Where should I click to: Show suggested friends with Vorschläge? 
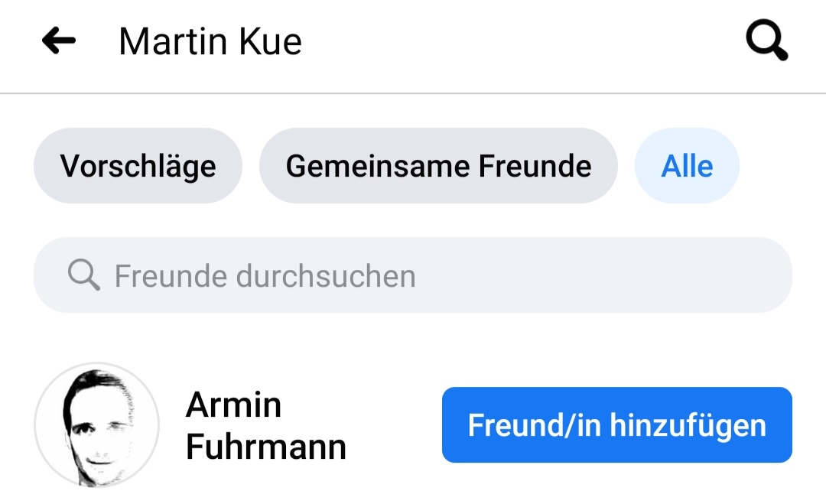click(138, 166)
